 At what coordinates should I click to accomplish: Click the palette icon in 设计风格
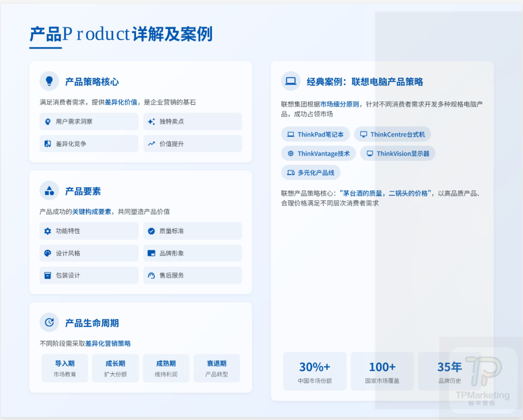click(47, 254)
